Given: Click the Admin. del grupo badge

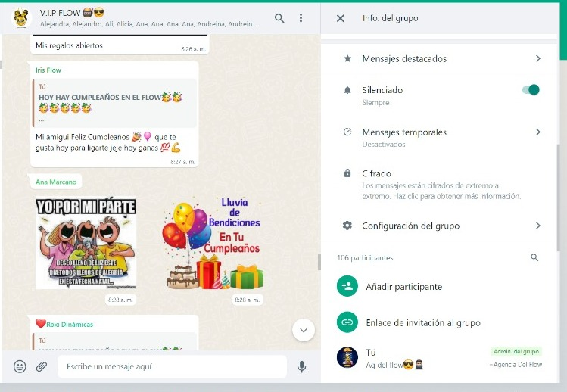Looking at the screenshot, I should 516,351.
